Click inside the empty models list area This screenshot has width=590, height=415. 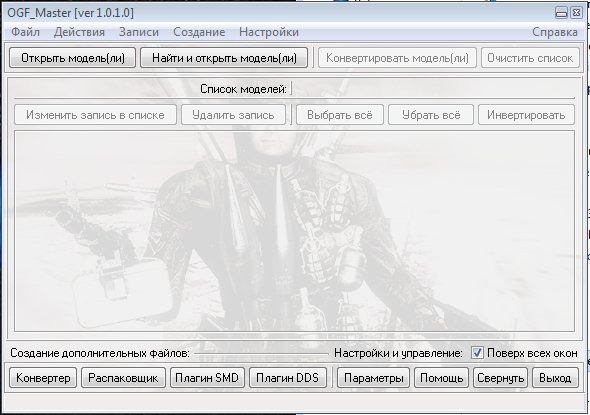[294, 231]
